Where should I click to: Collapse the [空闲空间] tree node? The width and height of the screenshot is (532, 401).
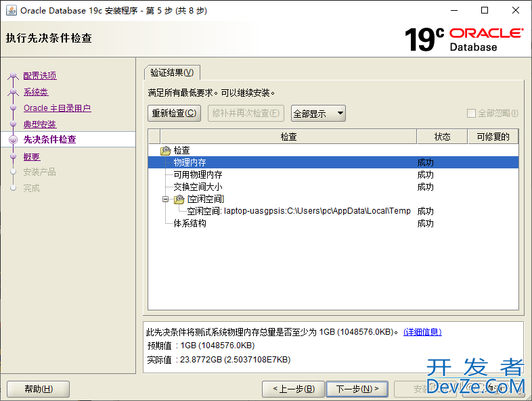point(165,199)
